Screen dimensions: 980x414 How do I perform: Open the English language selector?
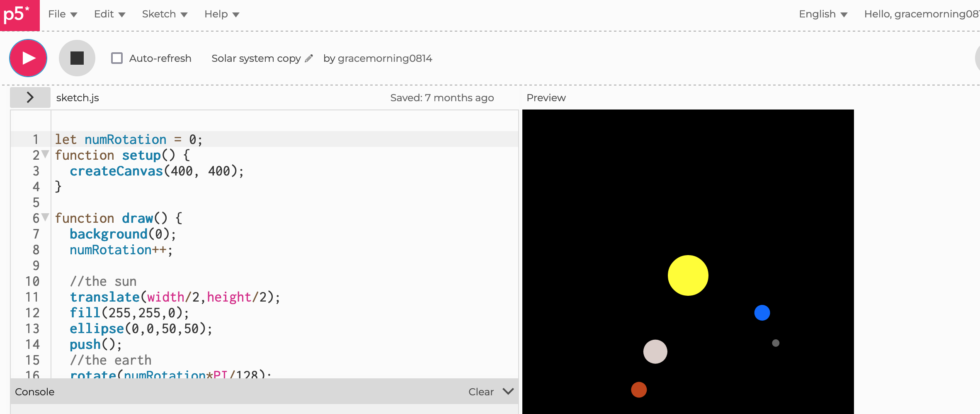point(823,14)
